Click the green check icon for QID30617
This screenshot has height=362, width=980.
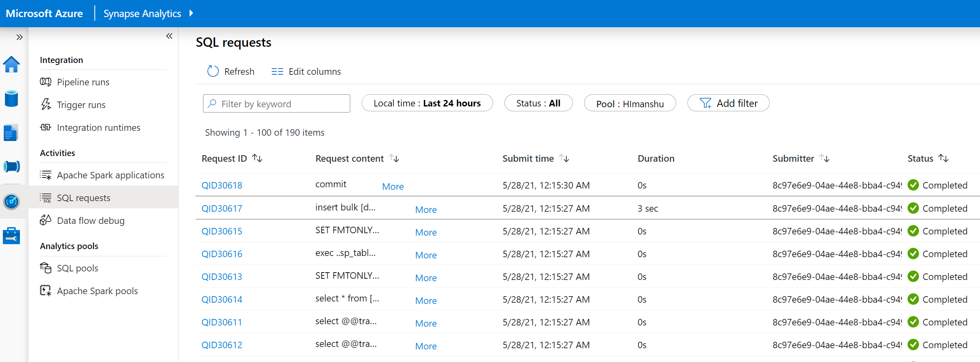[913, 208]
